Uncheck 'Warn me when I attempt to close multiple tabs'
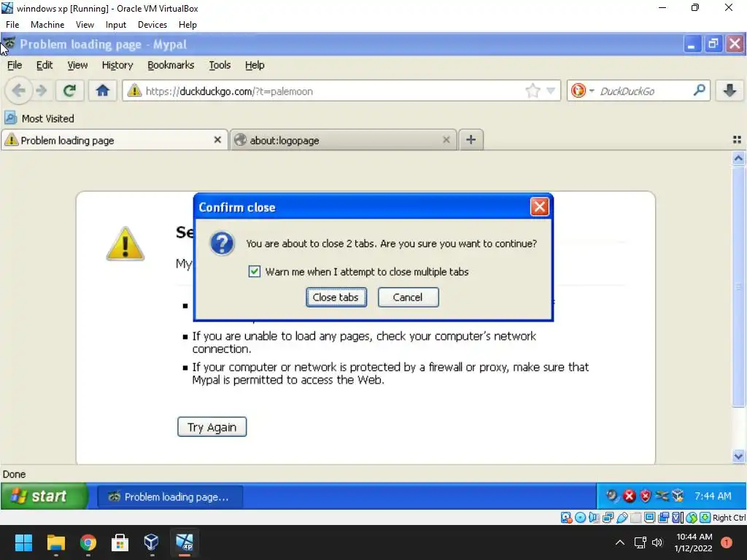This screenshot has height=560, width=747. pyautogui.click(x=255, y=271)
